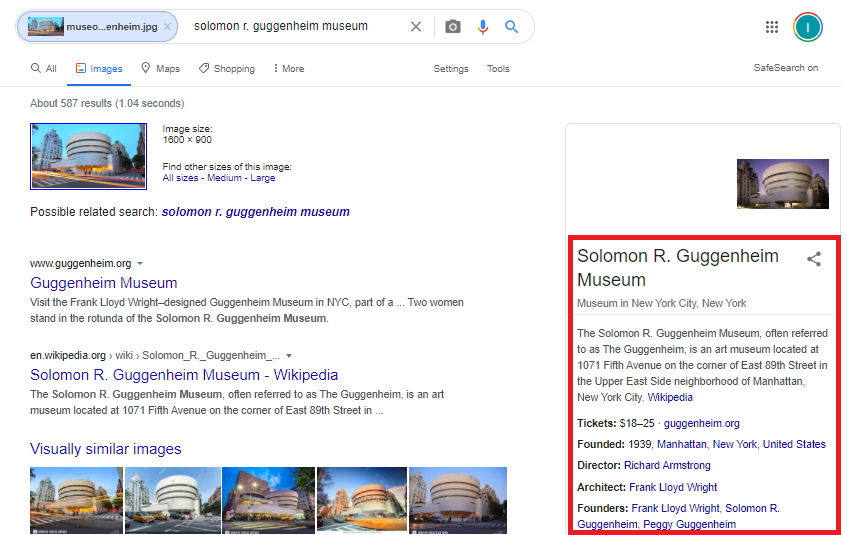Open Solomon R. Guggenheim Museum - Wikipedia result

184,374
